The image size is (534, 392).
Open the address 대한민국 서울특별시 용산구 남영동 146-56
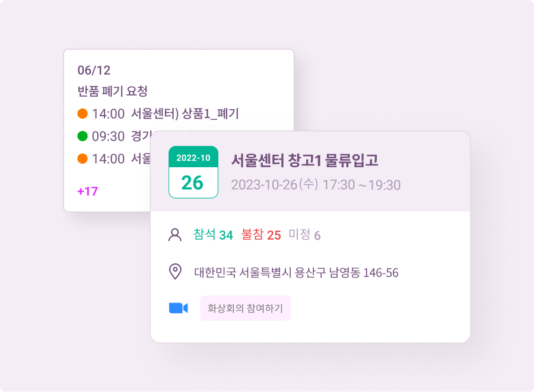(x=296, y=273)
